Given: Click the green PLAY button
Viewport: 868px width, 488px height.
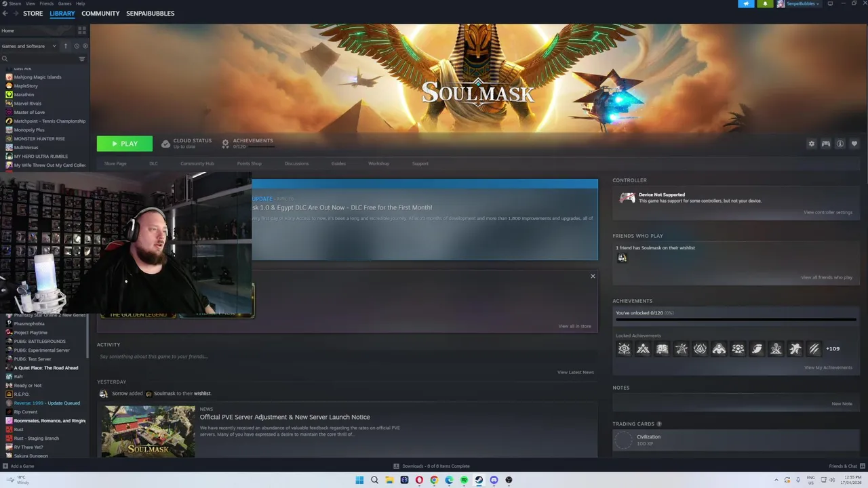Looking at the screenshot, I should pyautogui.click(x=125, y=144).
